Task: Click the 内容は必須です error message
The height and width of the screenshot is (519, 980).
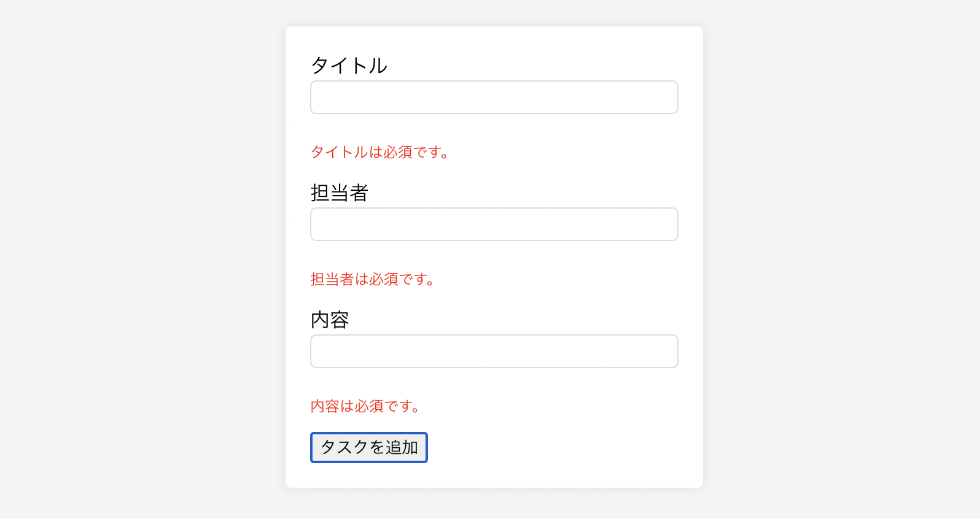Action: (x=364, y=406)
